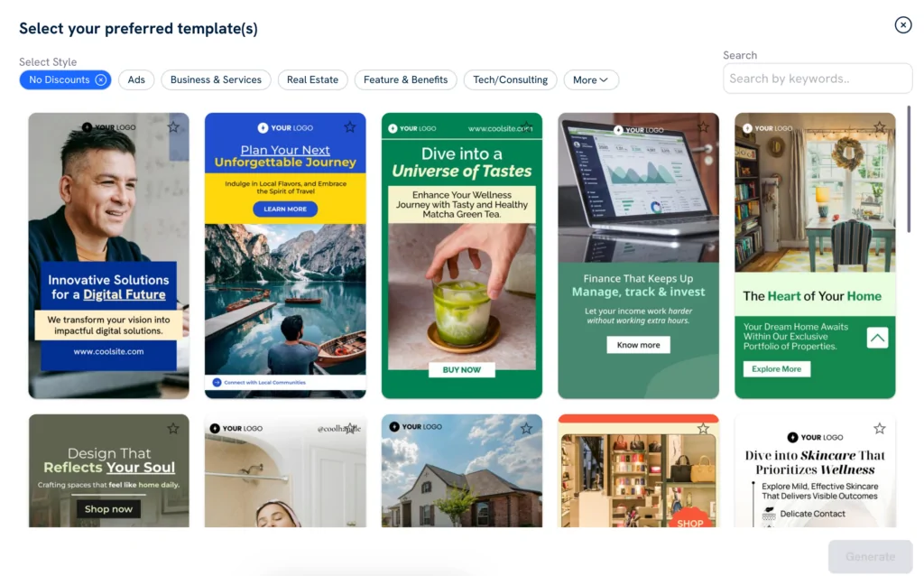The height and width of the screenshot is (576, 924).
Task: Select the Feature & Benefits style
Action: pos(405,79)
